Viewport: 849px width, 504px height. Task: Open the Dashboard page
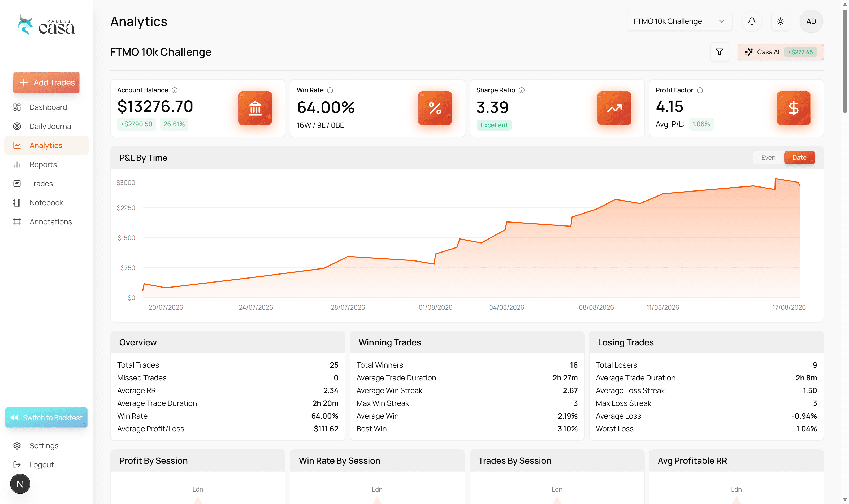pyautogui.click(x=46, y=107)
